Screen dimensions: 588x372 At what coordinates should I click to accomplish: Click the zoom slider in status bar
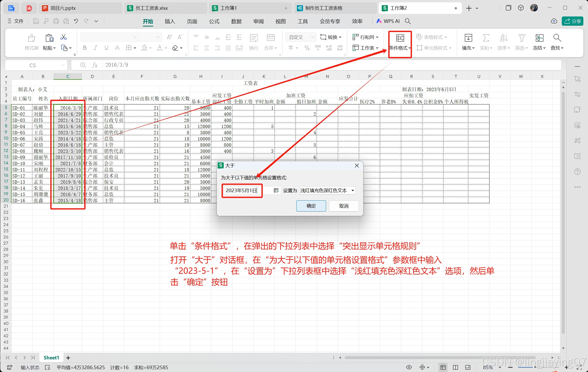pos(535,367)
